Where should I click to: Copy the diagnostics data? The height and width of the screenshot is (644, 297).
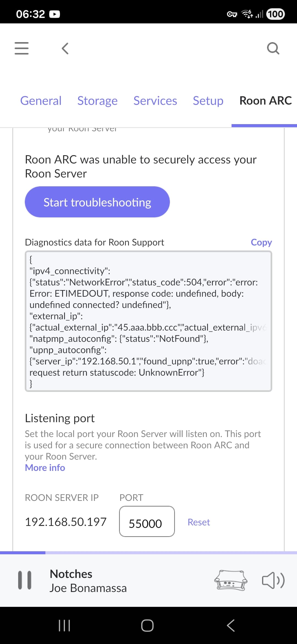261,242
